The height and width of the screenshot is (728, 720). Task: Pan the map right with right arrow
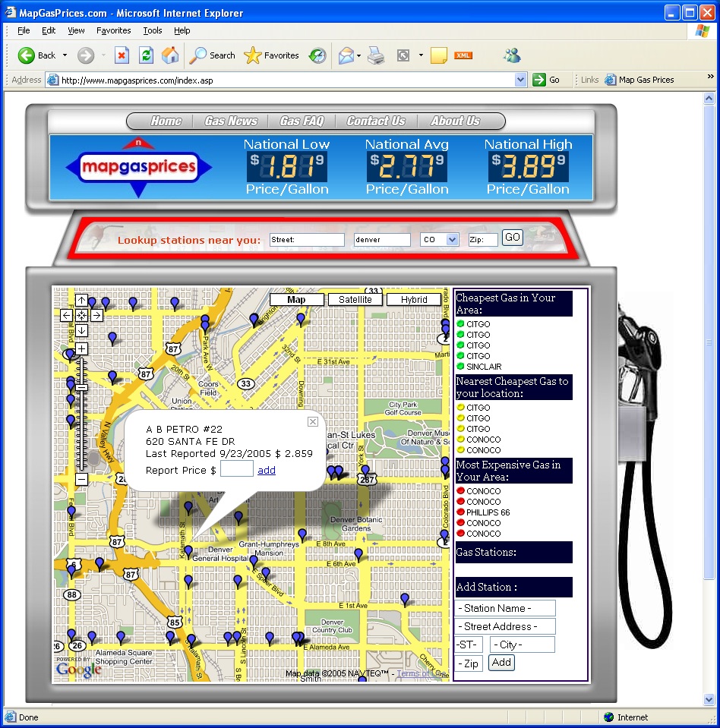pos(96,316)
